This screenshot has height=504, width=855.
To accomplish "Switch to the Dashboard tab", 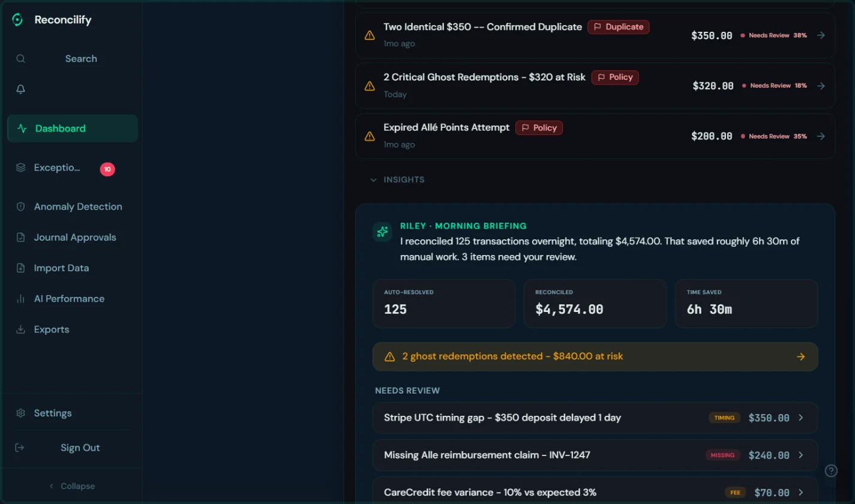I will click(60, 128).
